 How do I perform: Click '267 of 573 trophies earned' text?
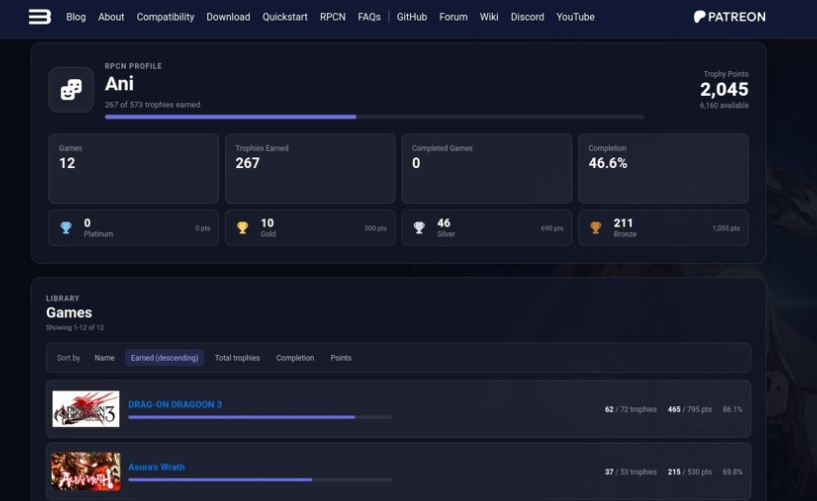pyautogui.click(x=152, y=105)
